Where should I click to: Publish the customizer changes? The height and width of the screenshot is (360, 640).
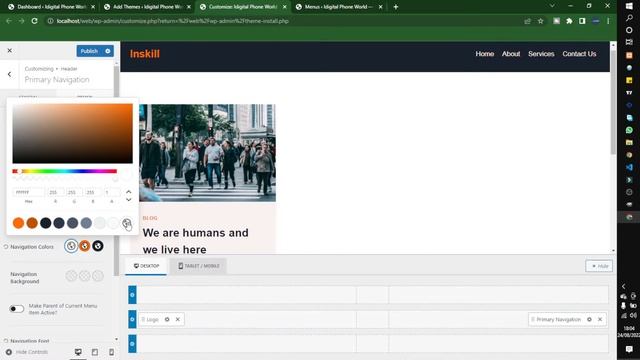coord(89,51)
